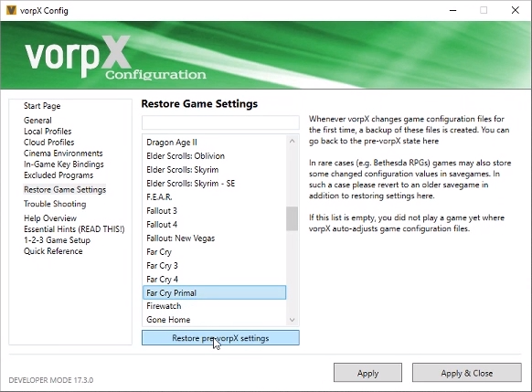
Task: Click the game search filter field
Action: (220, 122)
